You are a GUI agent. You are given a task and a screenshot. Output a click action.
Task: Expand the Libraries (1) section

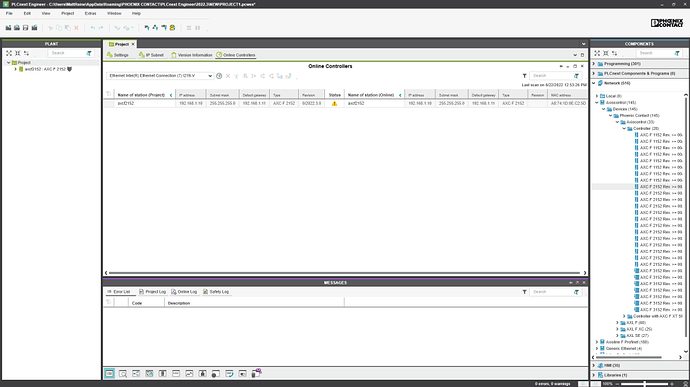click(x=594, y=375)
